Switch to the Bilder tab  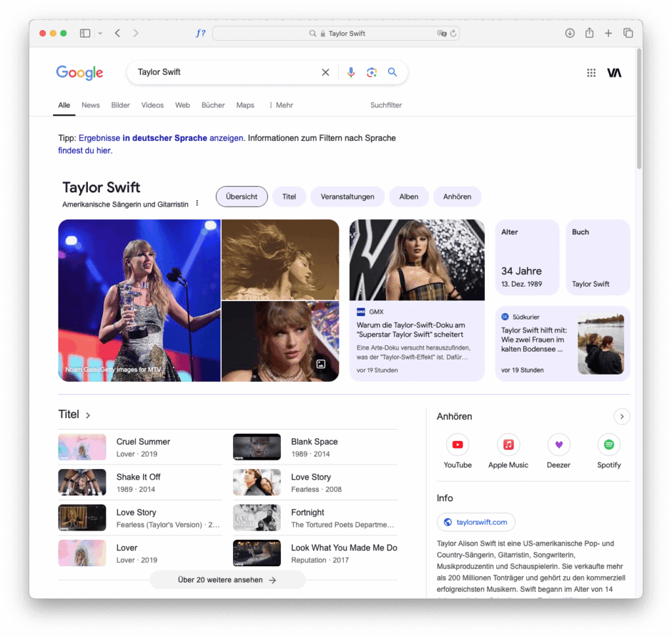coord(121,105)
